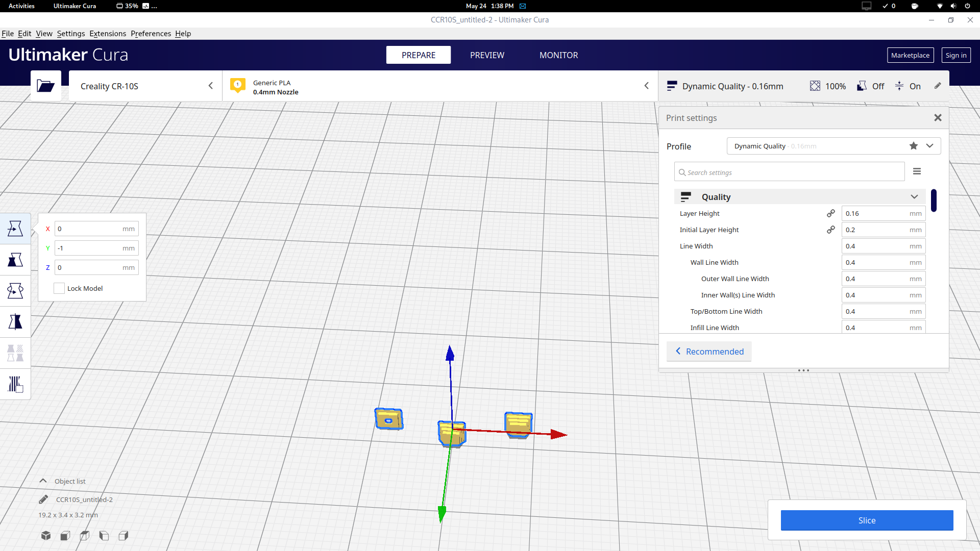Open settings visibility hamburger menu
Screen dimensions: 980x551
pyautogui.click(x=917, y=171)
